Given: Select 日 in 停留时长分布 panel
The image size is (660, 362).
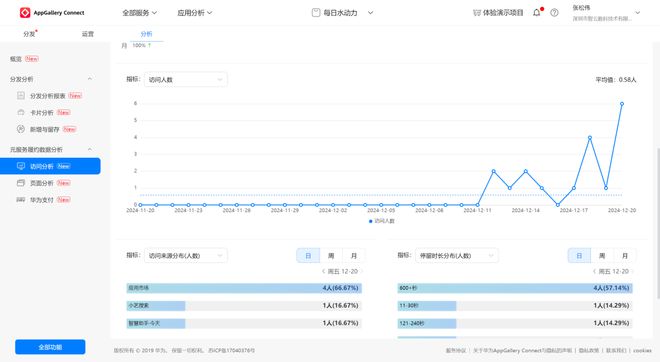Looking at the screenshot, I should (579, 256).
